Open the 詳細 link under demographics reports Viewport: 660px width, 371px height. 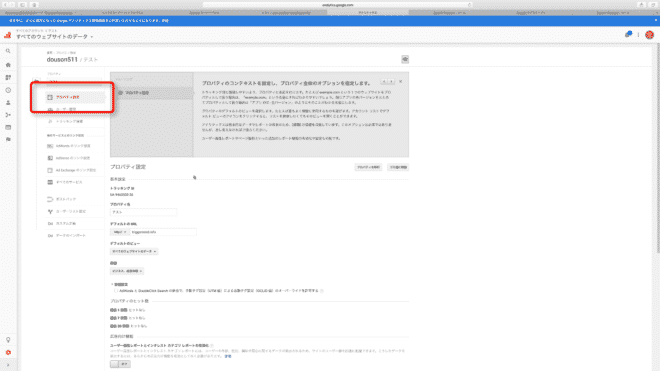(x=228, y=356)
